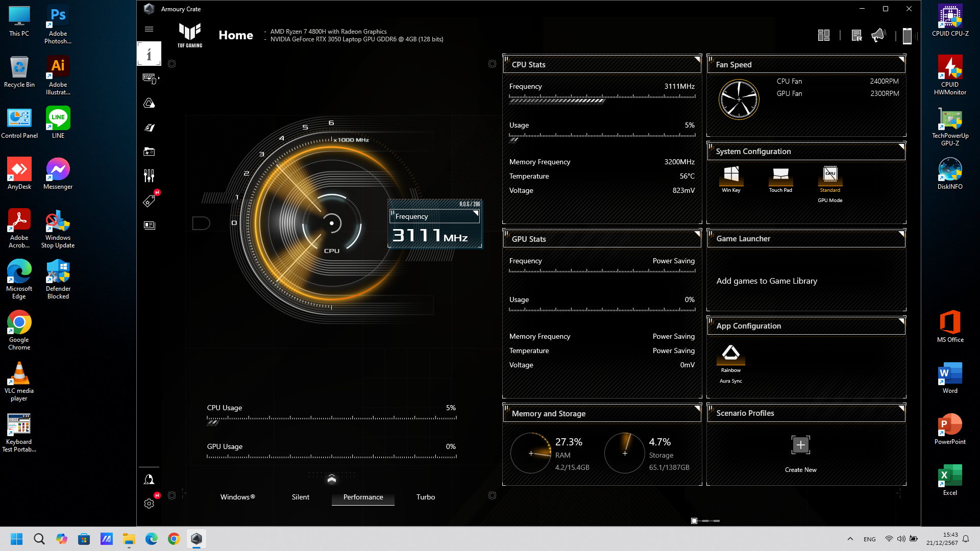The image size is (980, 551).
Task: Expand the Game Launcher panel corner
Action: (901, 234)
